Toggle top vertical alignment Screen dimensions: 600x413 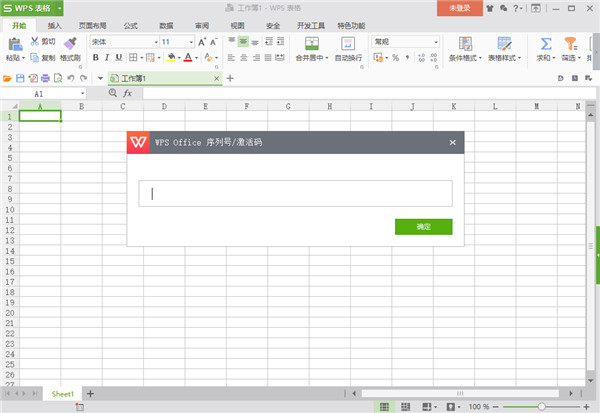[x=232, y=41]
